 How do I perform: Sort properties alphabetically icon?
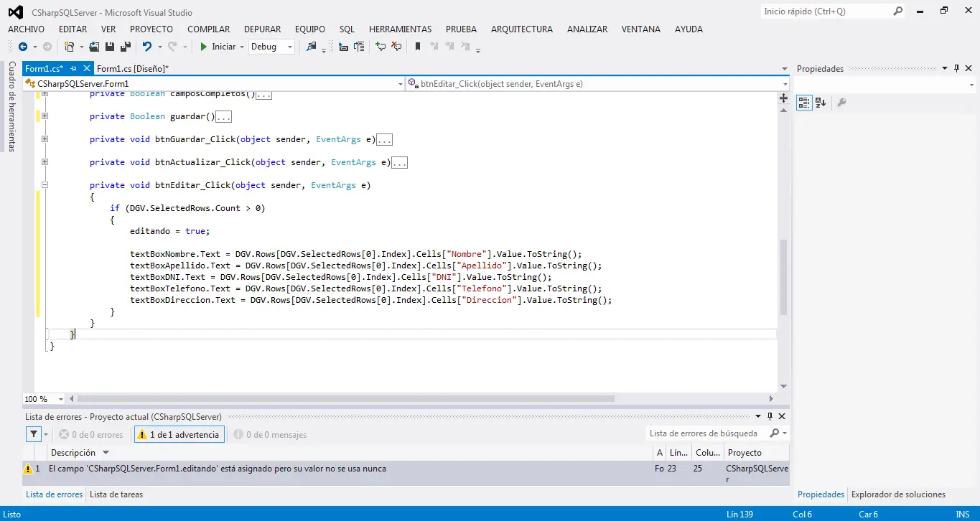(821, 103)
